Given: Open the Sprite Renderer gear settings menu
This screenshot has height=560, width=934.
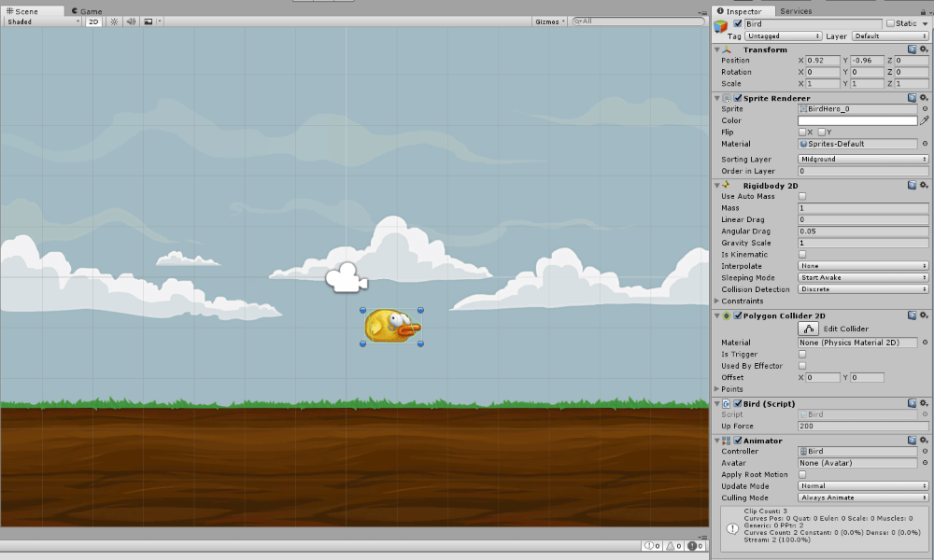Looking at the screenshot, I should (x=924, y=98).
